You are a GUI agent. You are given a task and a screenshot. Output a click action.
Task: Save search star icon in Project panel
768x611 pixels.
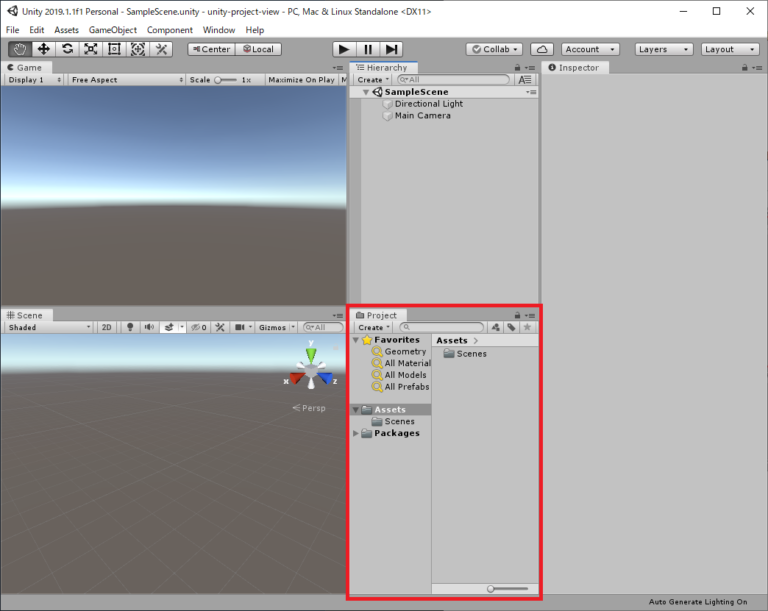[527, 327]
